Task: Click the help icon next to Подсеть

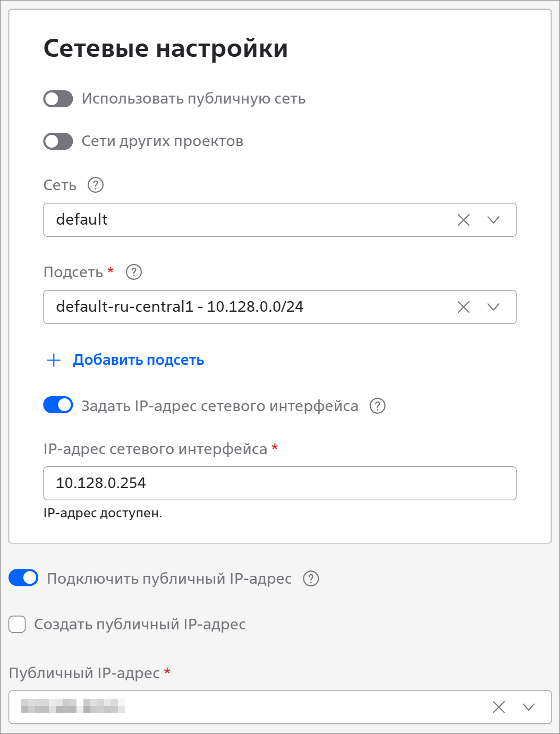Action: 134,272
